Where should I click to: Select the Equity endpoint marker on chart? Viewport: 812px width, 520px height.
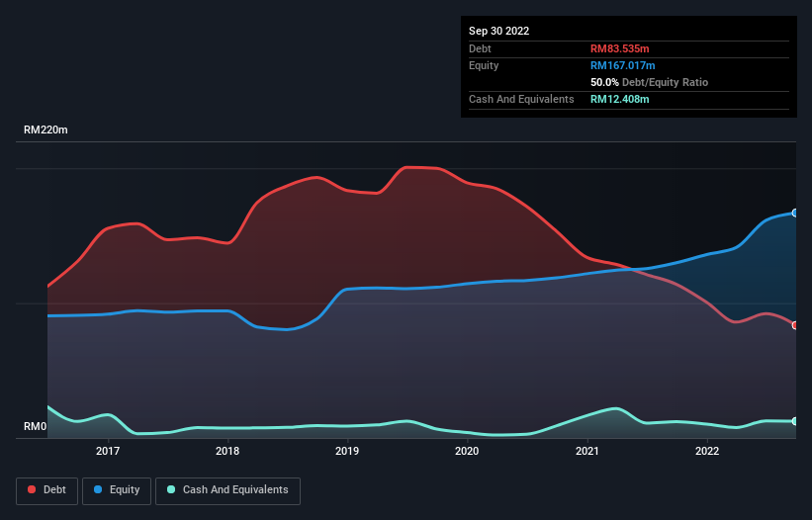[795, 213]
